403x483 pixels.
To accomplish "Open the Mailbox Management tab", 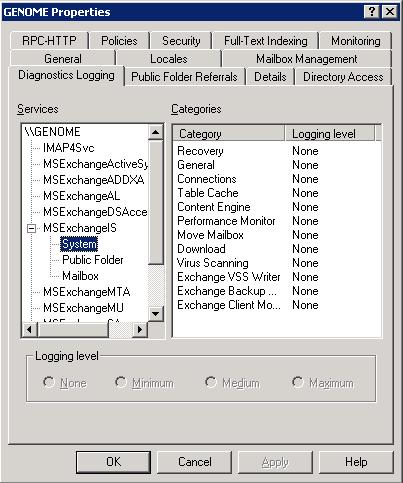I will click(306, 59).
